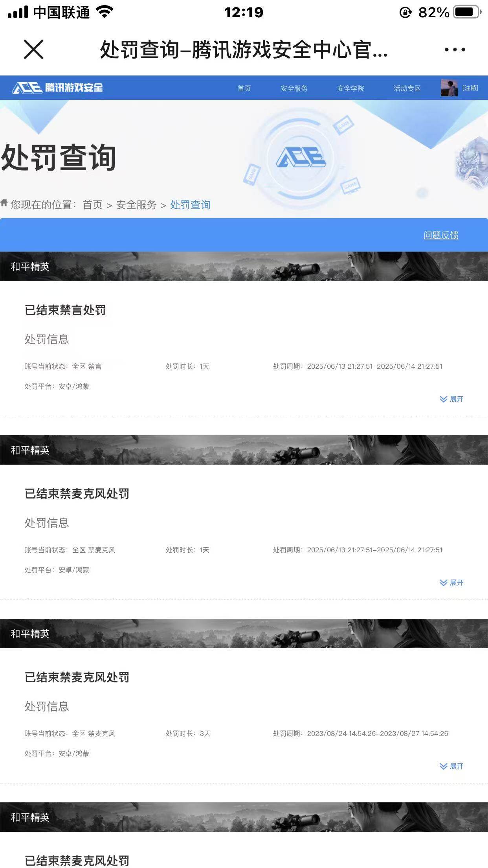Image resolution: width=488 pixels, height=868 pixels.
Task: Click 处罚查询 in the breadcrumb
Action: point(190,205)
